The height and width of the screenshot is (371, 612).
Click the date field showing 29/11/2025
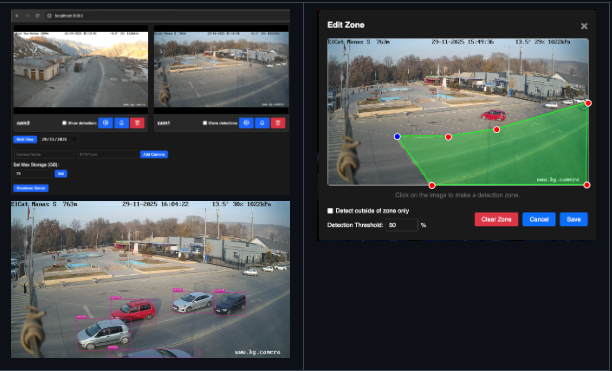(x=59, y=139)
